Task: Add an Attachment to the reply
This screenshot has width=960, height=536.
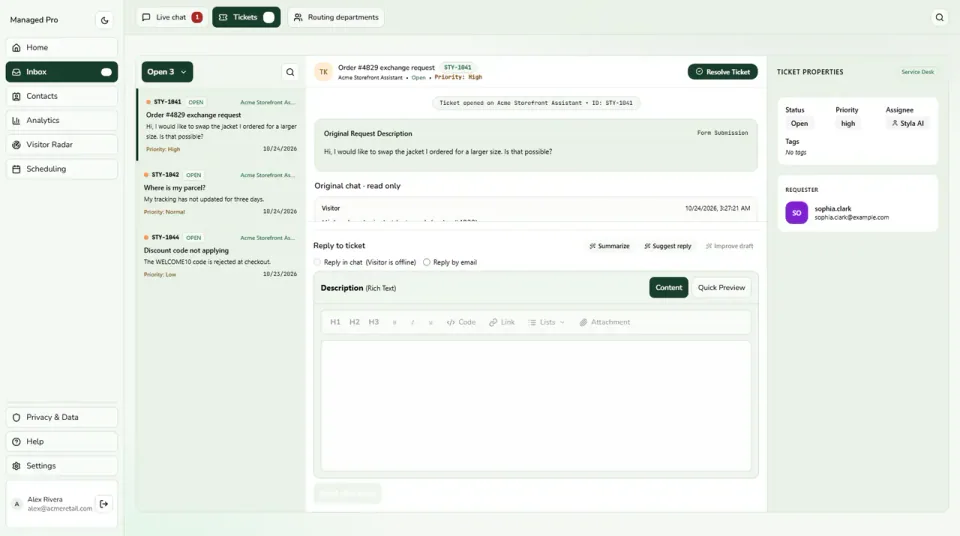Action: tap(605, 322)
